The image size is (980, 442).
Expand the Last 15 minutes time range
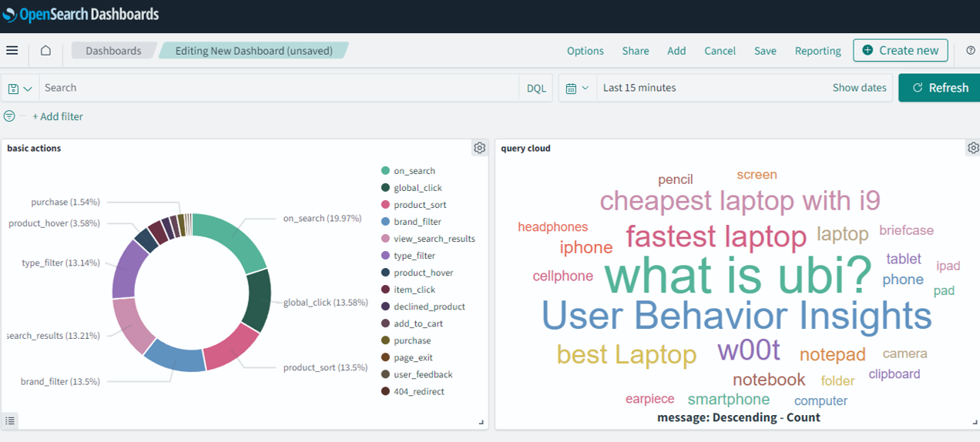coord(639,88)
